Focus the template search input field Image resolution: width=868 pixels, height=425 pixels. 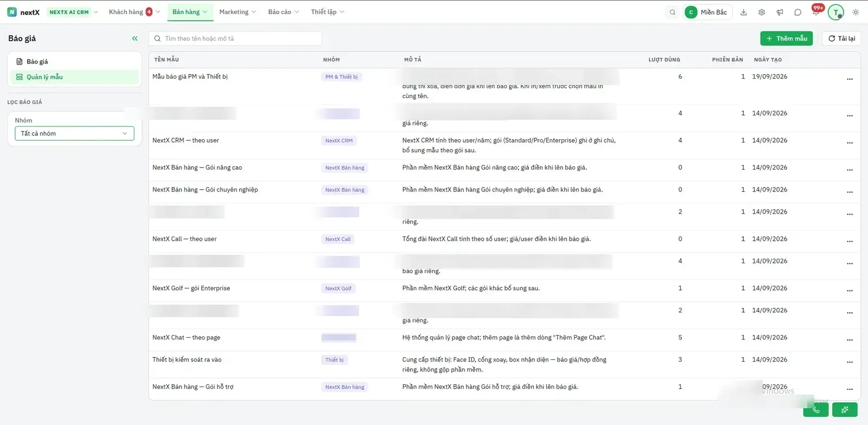[235, 38]
